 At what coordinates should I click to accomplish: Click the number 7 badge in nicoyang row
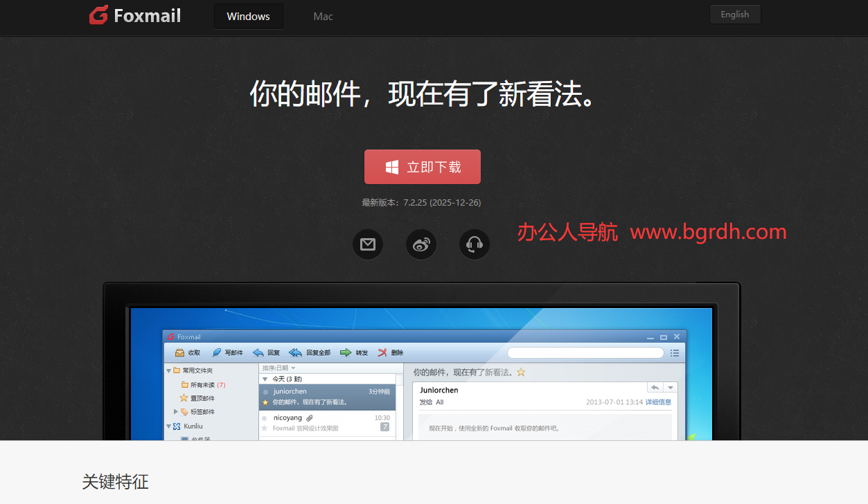[x=385, y=427]
